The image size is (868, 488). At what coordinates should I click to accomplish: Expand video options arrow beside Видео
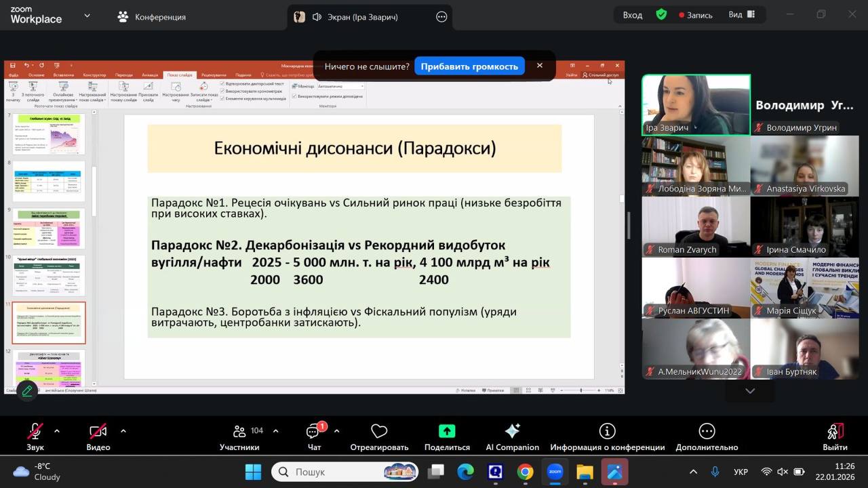123,431
